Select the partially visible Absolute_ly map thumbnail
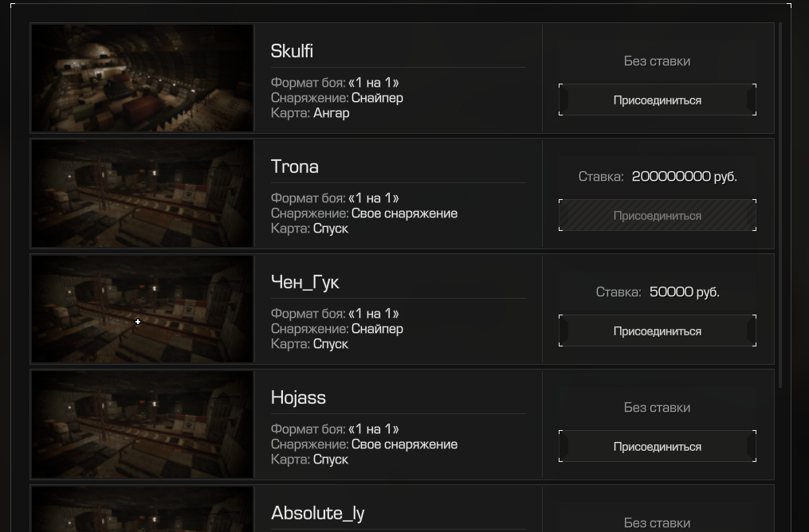 click(142, 510)
